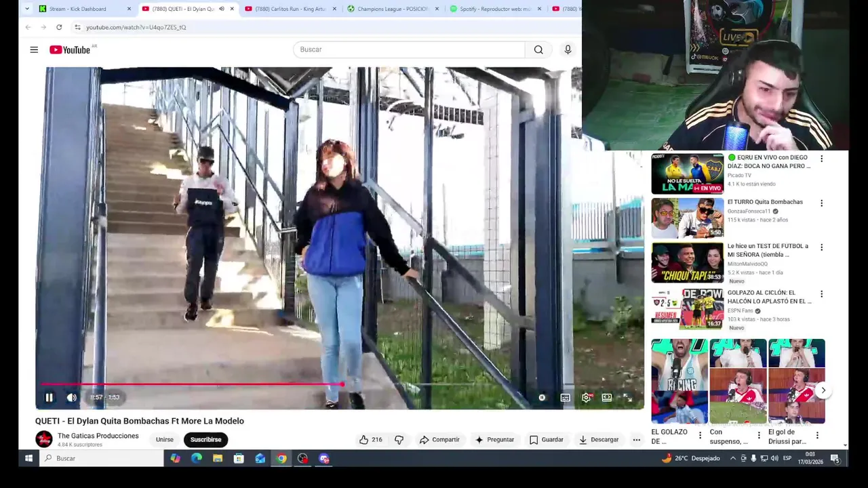Mute the video with the speaker icon
This screenshot has height=488, width=868.
pyautogui.click(x=71, y=398)
